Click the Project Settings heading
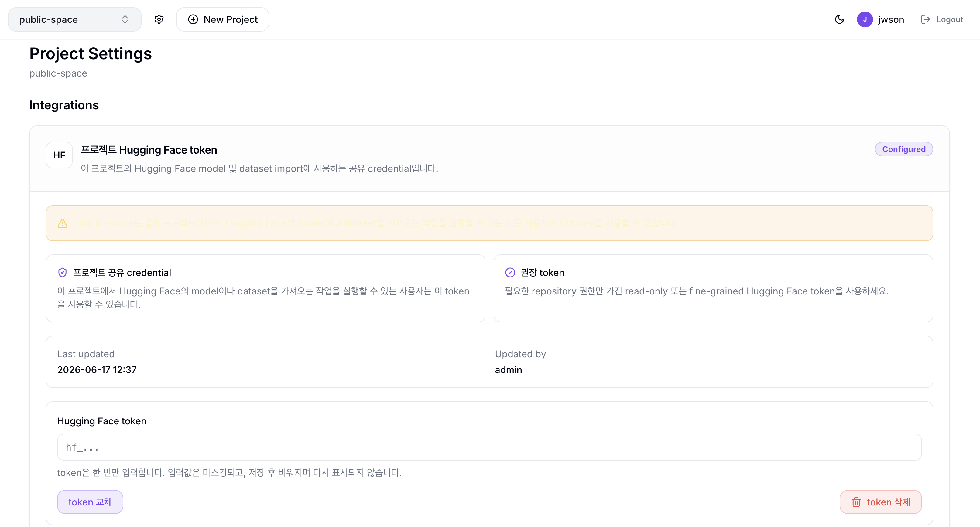This screenshot has width=980, height=527. point(91,54)
